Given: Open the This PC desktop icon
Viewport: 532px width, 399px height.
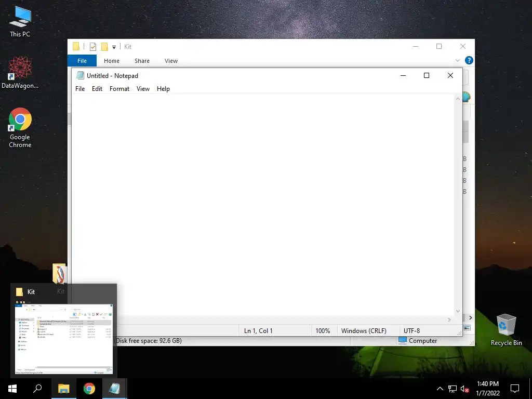Looking at the screenshot, I should point(20,21).
